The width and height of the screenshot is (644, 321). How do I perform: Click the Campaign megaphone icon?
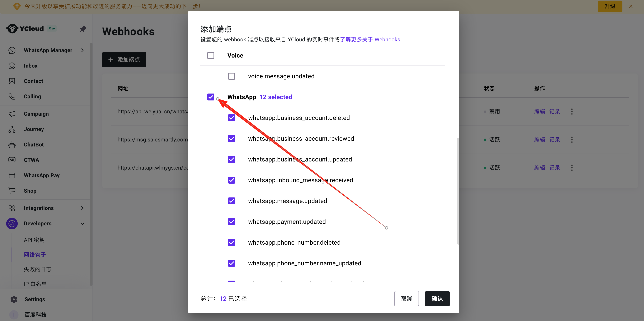pyautogui.click(x=12, y=114)
